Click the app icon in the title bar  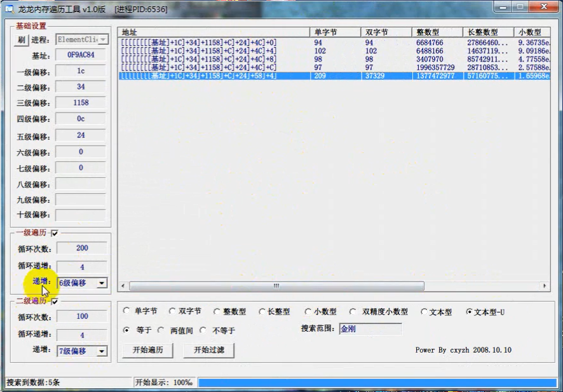pyautogui.click(x=10, y=9)
